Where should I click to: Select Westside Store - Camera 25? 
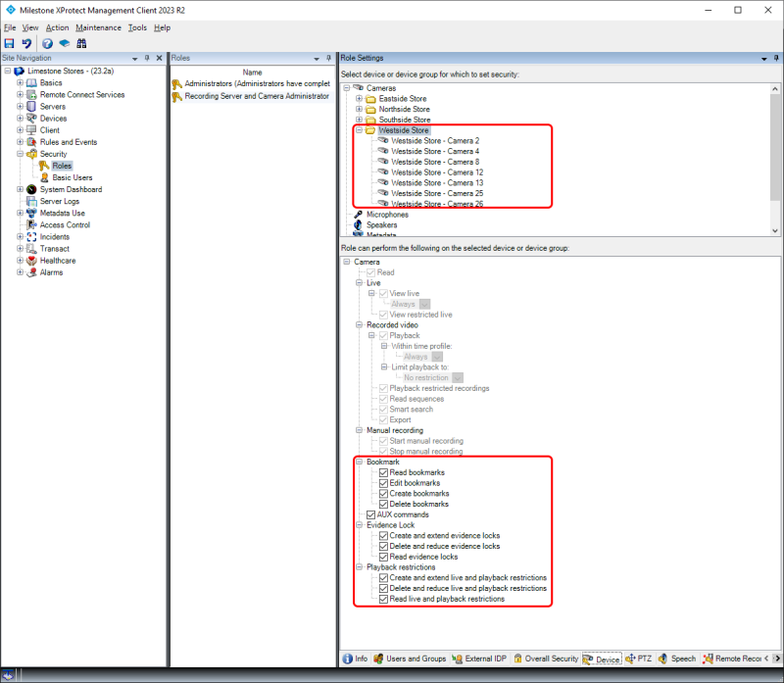[x=437, y=193]
